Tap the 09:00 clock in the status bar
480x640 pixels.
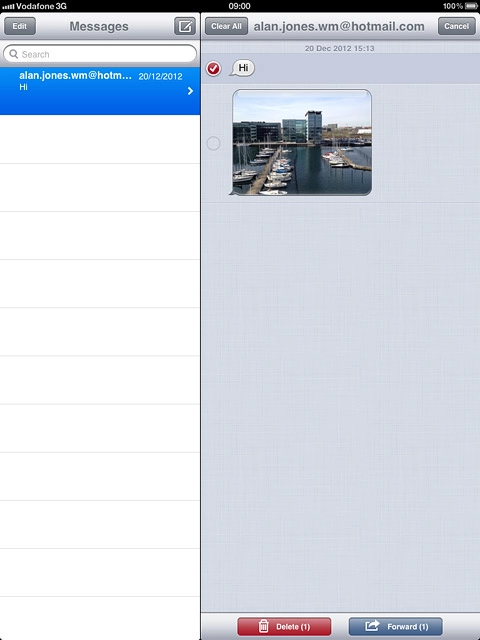click(240, 6)
